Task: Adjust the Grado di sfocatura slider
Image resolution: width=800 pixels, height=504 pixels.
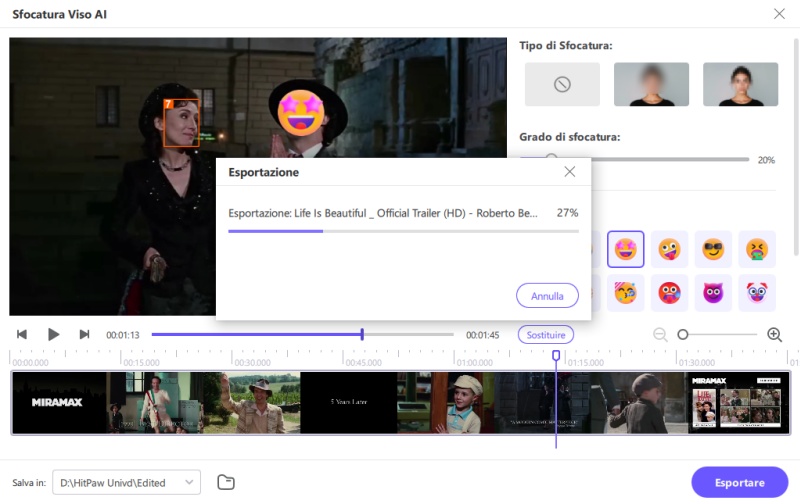Action: click(551, 159)
